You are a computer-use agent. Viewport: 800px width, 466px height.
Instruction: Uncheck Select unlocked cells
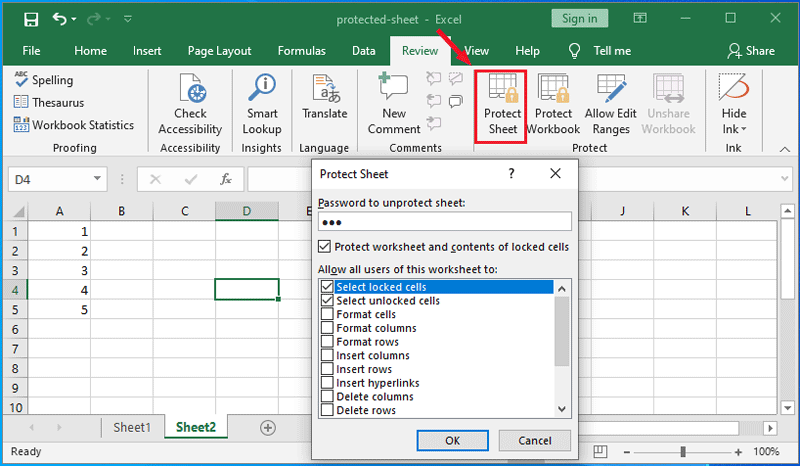tap(327, 300)
